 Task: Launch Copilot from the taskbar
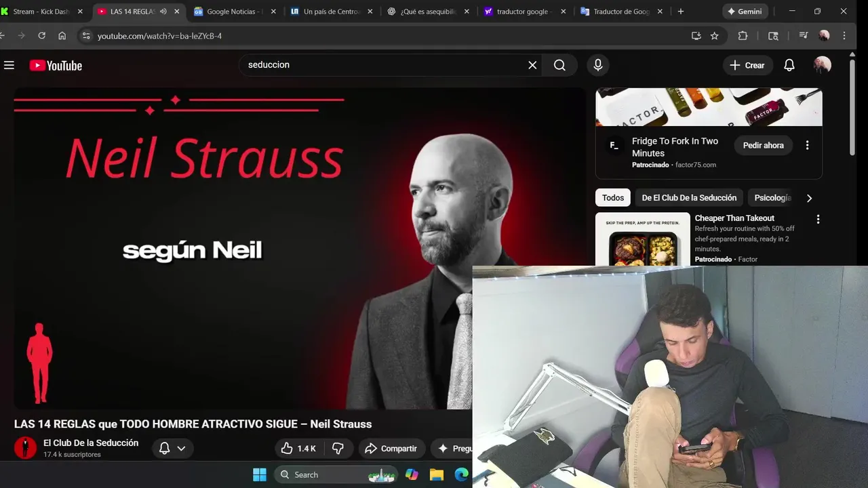click(x=412, y=474)
